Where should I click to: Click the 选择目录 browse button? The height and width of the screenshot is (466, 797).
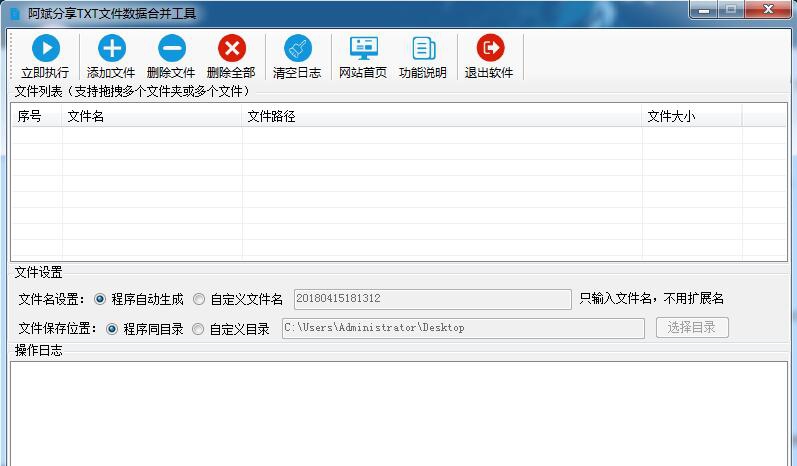(x=692, y=327)
